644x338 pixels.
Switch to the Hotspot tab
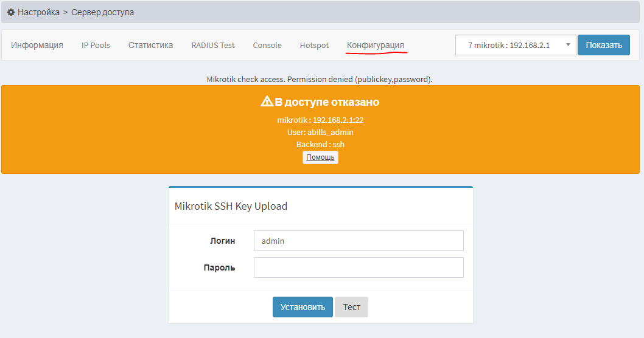[x=314, y=45]
